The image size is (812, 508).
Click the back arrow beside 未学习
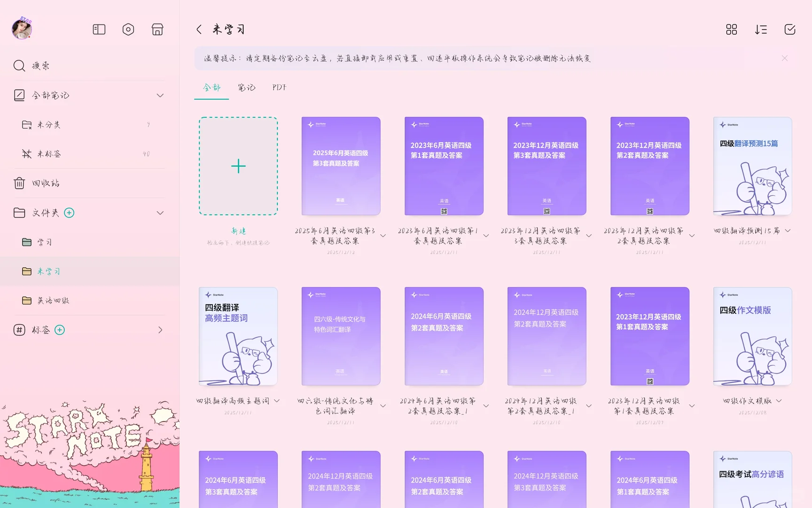[x=199, y=29]
